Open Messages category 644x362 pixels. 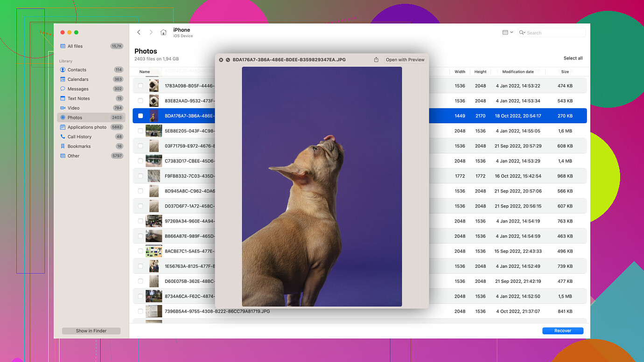[x=91, y=89]
